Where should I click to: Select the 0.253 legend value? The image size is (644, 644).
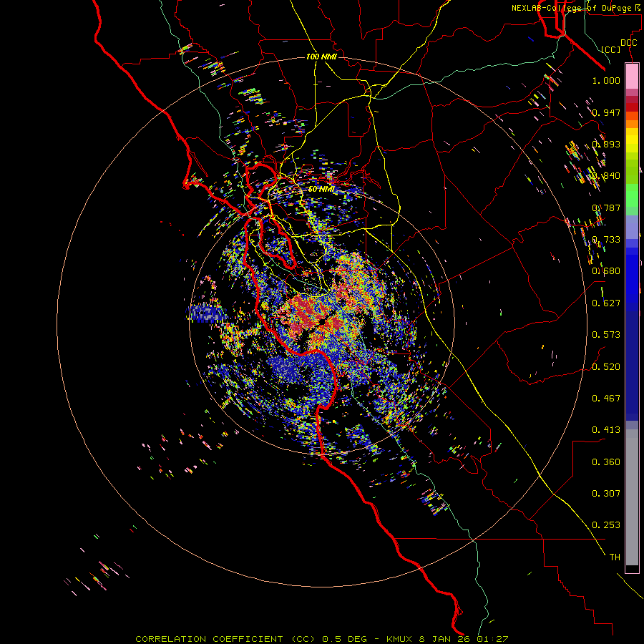(x=606, y=525)
